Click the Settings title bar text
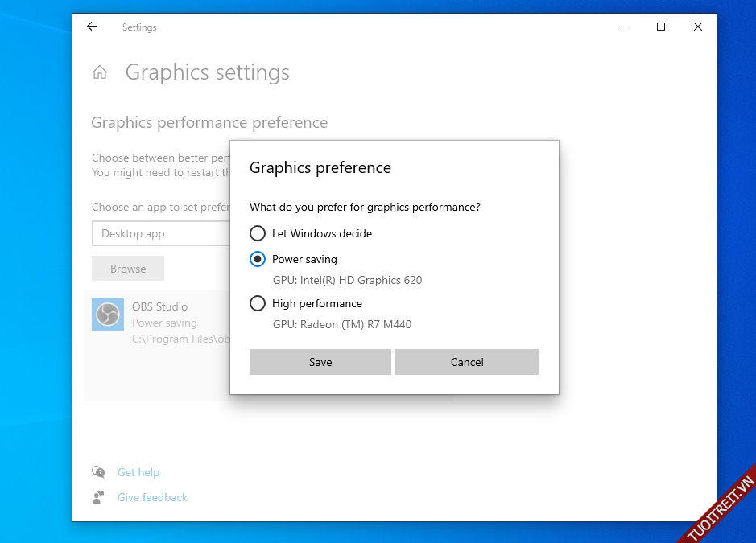The image size is (756, 543). coord(139,27)
